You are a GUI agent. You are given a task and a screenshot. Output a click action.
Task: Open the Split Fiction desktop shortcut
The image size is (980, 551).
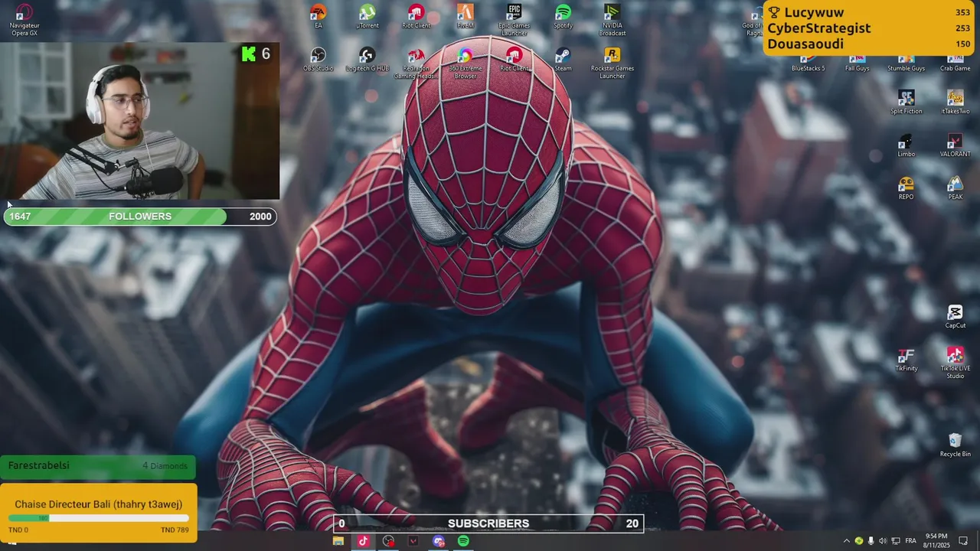point(906,102)
